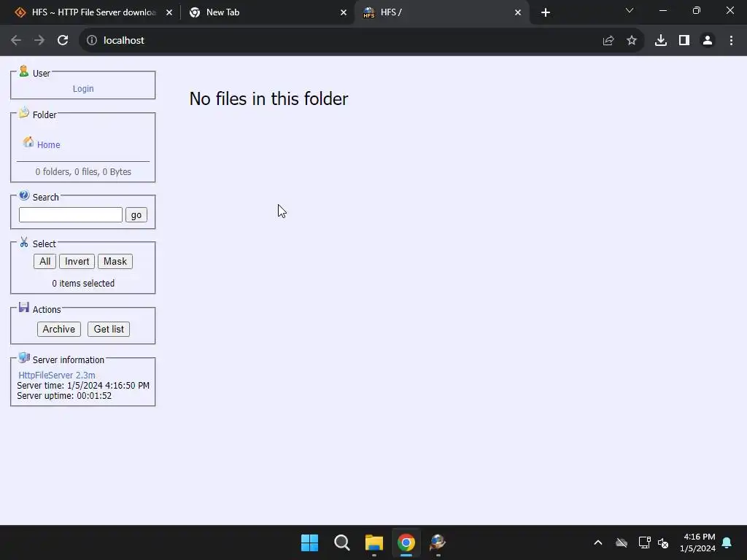Reload the localhost page
The image size is (747, 560).
point(63,41)
